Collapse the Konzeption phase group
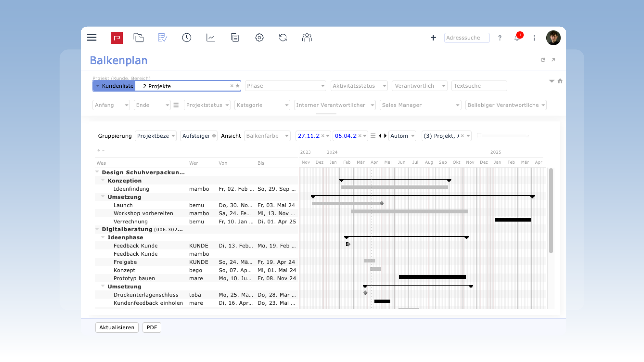Image resolution: width=644 pixels, height=362 pixels. (103, 180)
